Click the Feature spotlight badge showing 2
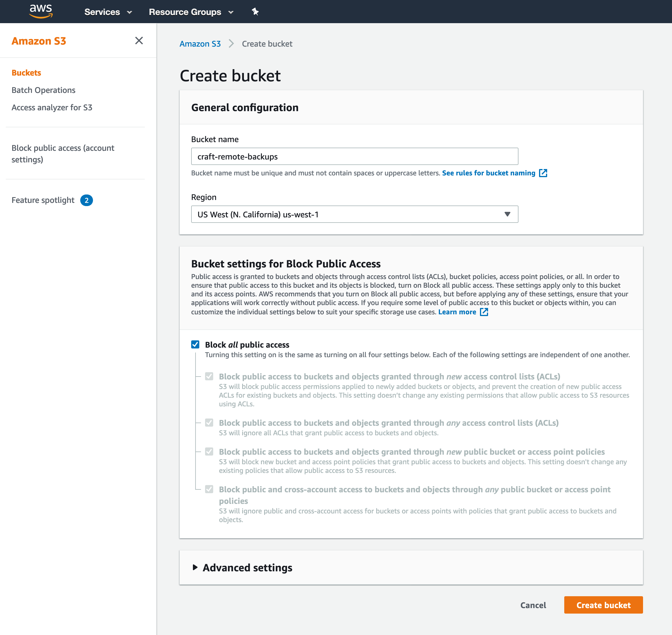Screen dimensions: 672x635 86,200
